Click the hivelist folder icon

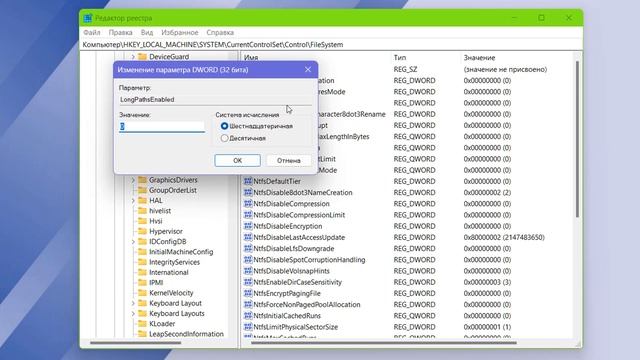coord(142,211)
